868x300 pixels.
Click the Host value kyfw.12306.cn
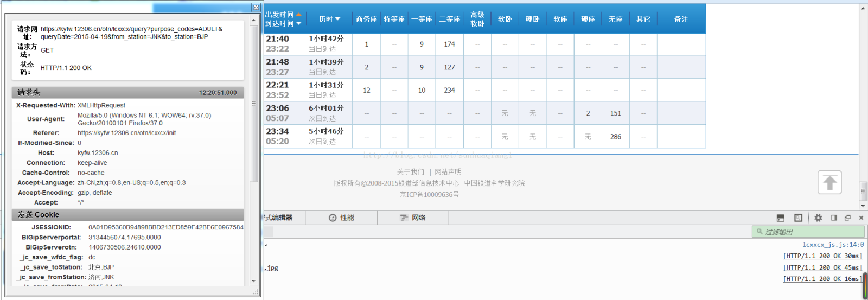coord(98,153)
